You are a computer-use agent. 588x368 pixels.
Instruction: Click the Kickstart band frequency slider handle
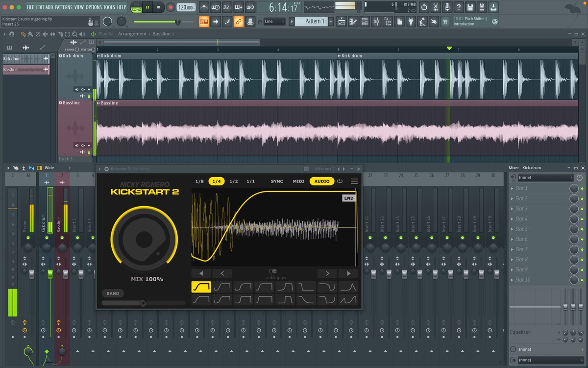[x=143, y=303]
